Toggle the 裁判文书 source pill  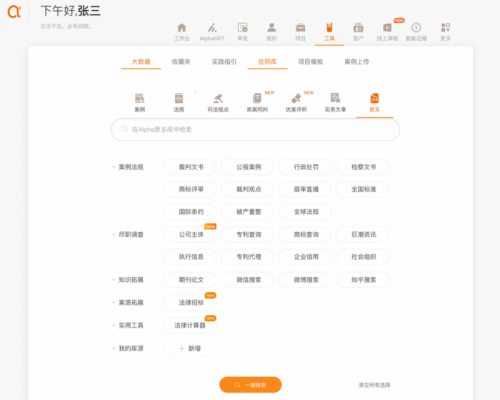[x=190, y=167]
